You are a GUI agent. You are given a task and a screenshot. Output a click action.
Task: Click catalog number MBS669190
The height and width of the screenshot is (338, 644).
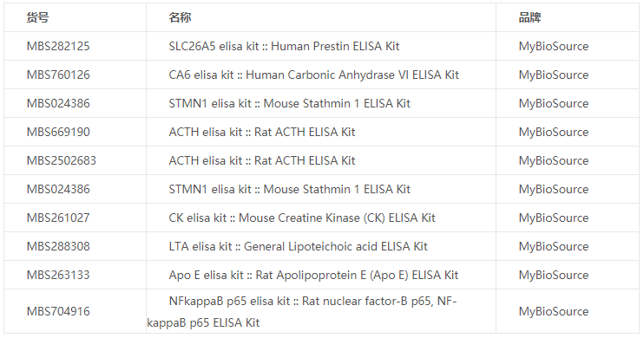pos(58,132)
